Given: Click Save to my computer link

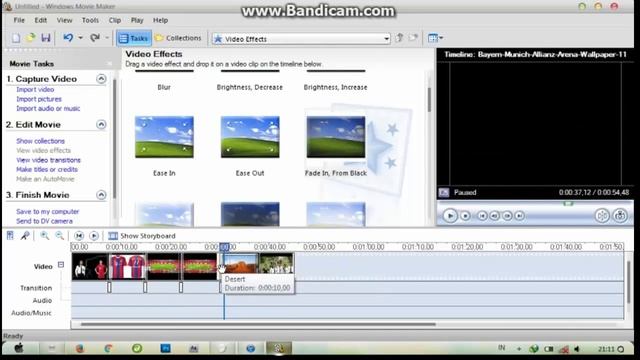Looking at the screenshot, I should [48, 212].
